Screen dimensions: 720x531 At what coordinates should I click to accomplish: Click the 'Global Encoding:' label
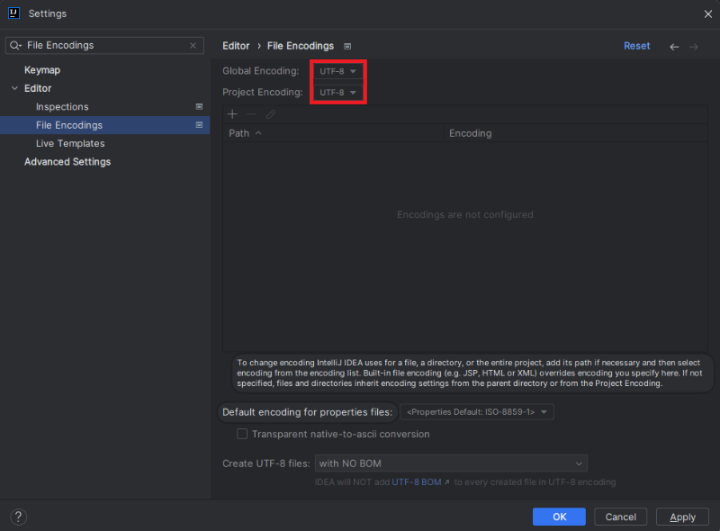tap(261, 71)
